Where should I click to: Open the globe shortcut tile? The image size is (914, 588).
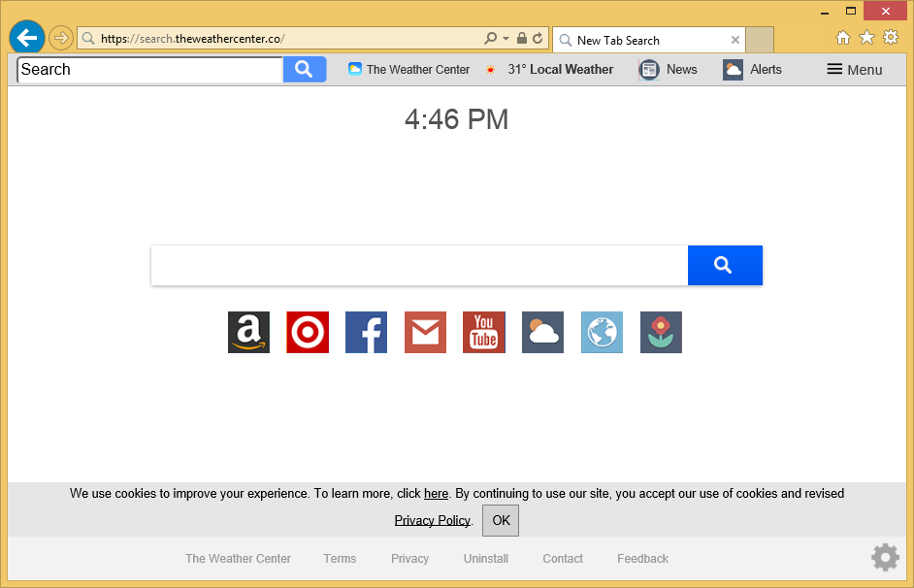(603, 332)
